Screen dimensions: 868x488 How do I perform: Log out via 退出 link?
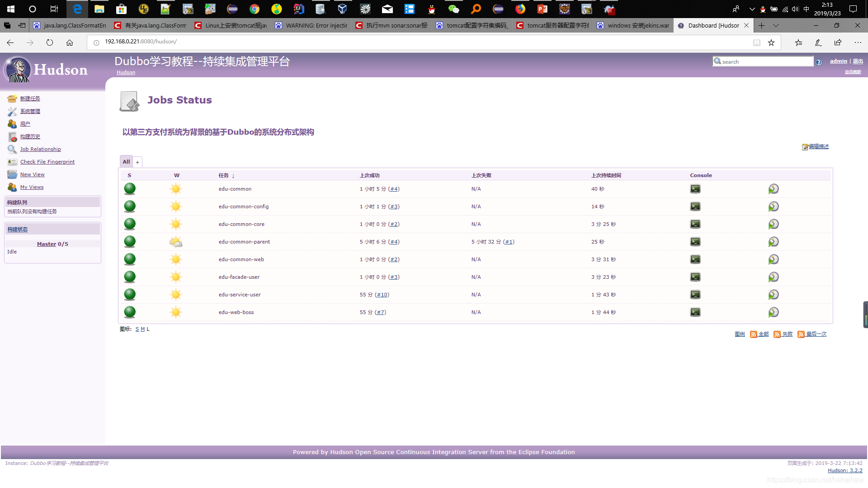[x=858, y=61]
